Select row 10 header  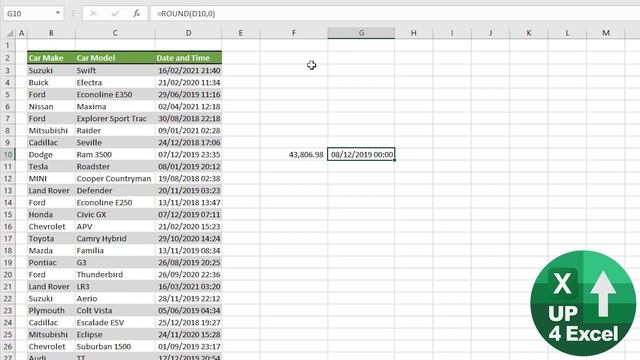pos(8,154)
